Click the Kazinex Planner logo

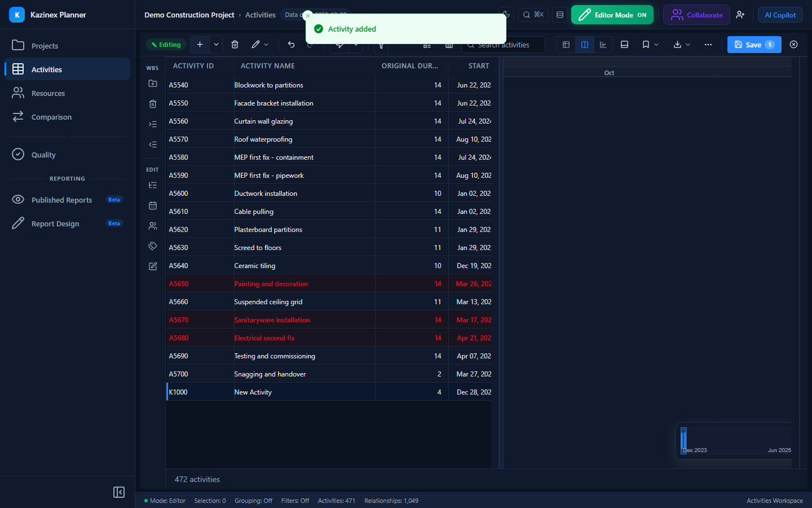click(17, 15)
